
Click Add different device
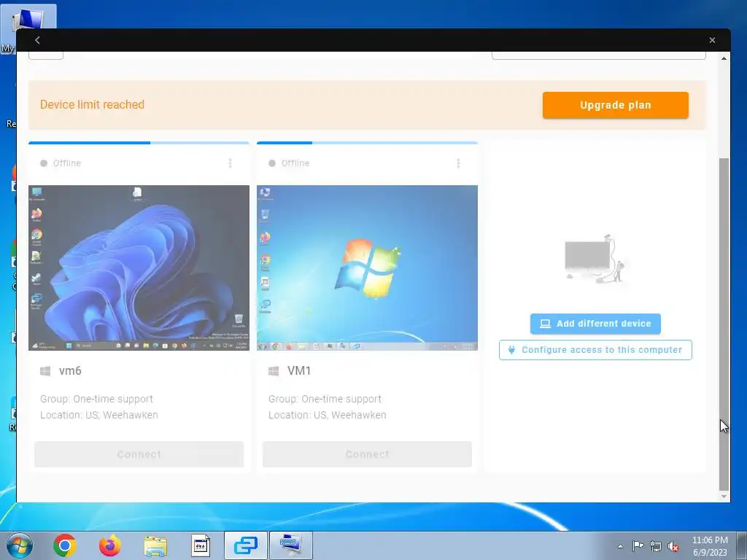point(595,324)
